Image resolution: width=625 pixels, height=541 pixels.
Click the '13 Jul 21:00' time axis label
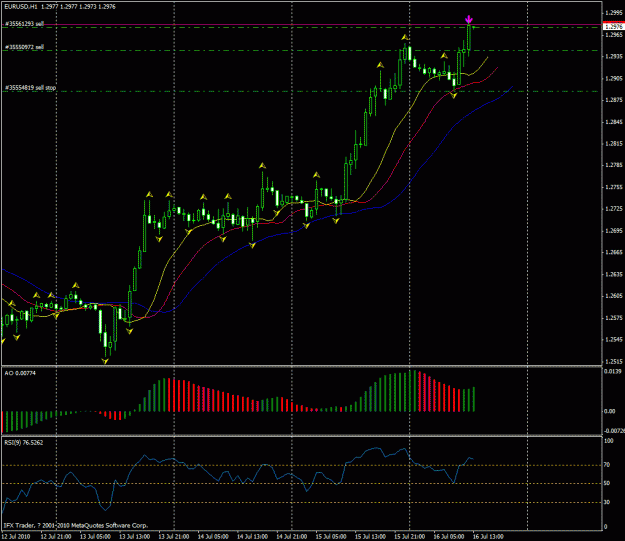174,537
